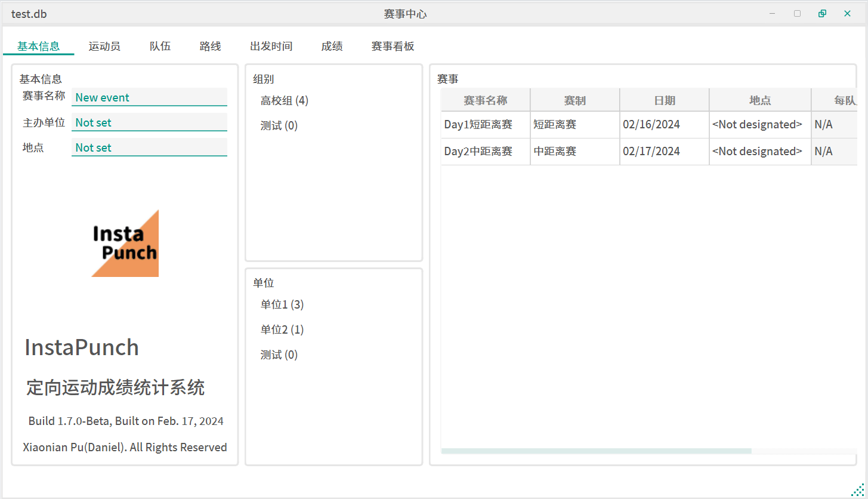Screen dimensions: 868x499
Task: Click the events table horizontal scrollbar
Action: [597, 451]
